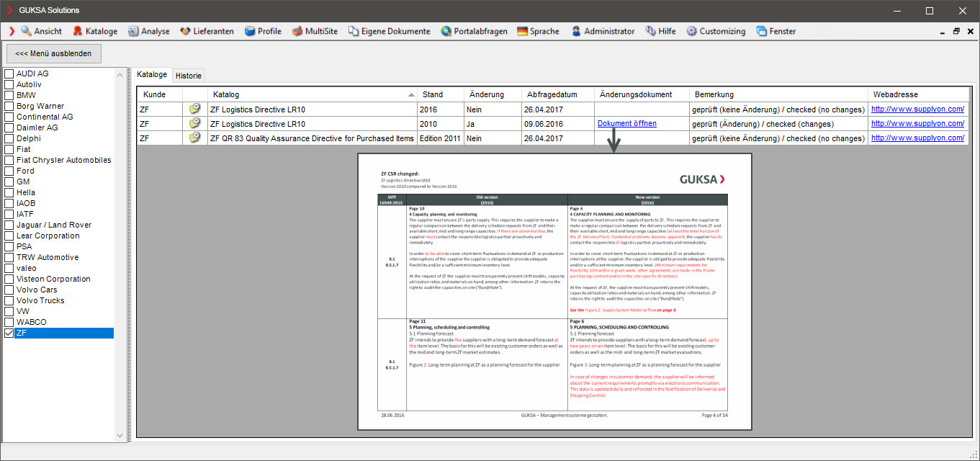Sort by the Abfragedatum column header
This screenshot has height=461, width=980.
(x=558, y=94)
